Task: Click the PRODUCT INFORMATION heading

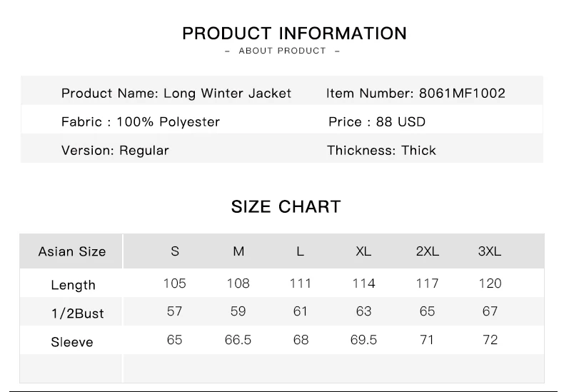Action: (x=294, y=34)
